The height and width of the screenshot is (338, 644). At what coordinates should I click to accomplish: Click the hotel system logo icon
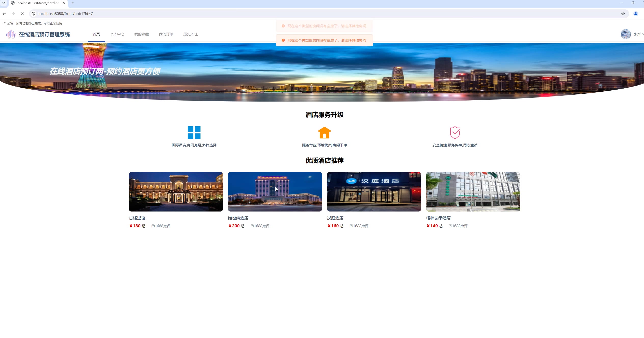coord(11,34)
